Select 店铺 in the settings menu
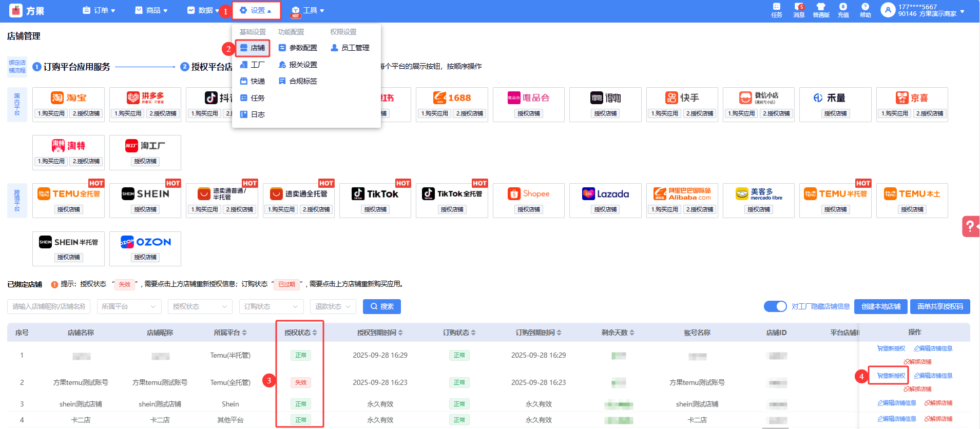 pyautogui.click(x=253, y=48)
